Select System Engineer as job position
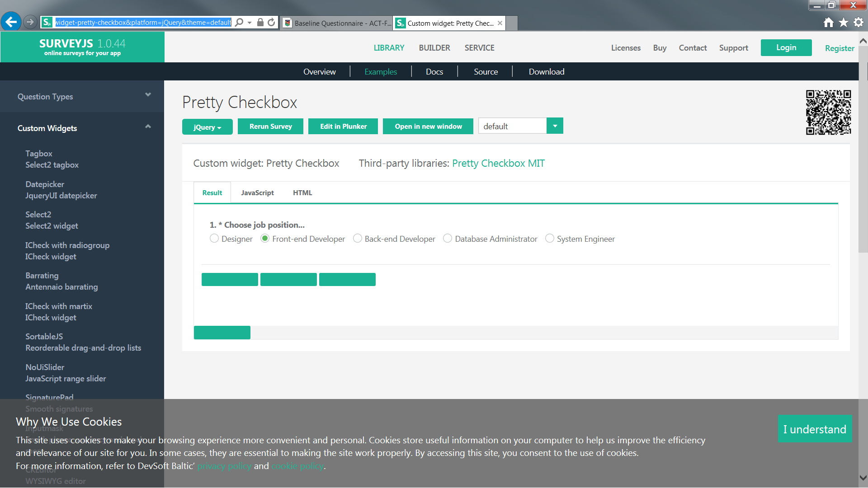Image resolution: width=868 pixels, height=488 pixels. [550, 238]
